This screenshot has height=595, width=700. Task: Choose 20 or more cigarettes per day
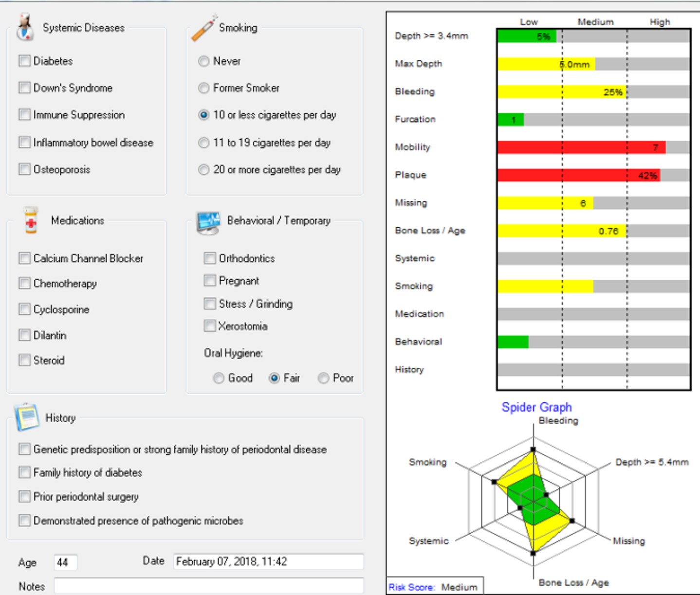[204, 170]
